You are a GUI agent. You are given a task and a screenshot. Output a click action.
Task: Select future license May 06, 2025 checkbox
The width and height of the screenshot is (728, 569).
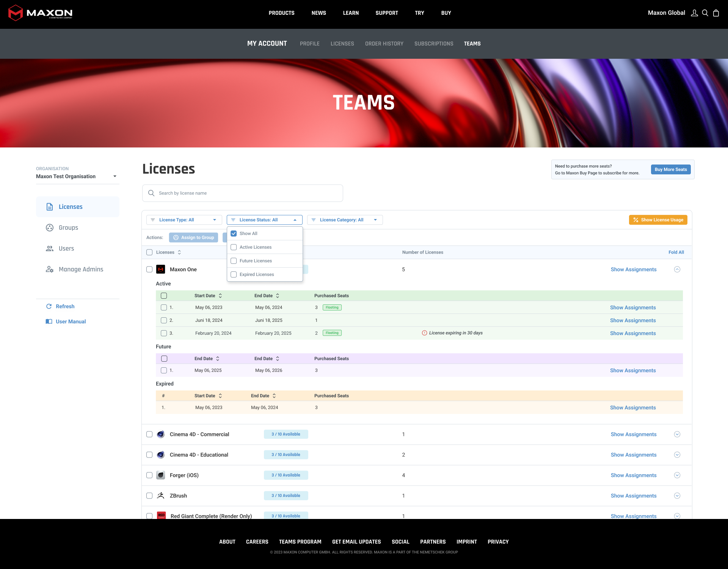(164, 370)
